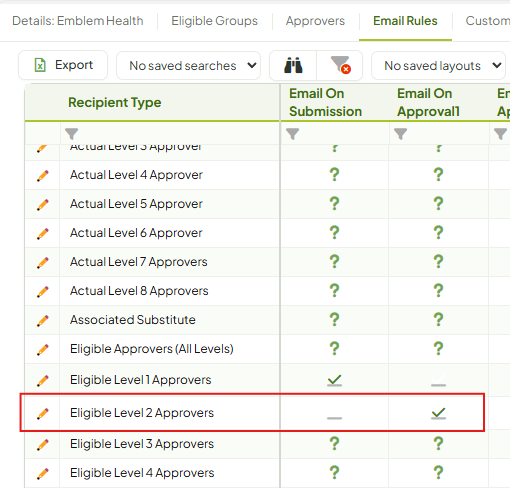Click the binoculars search icon
Screen dimensions: 510x488
pyautogui.click(x=293, y=65)
